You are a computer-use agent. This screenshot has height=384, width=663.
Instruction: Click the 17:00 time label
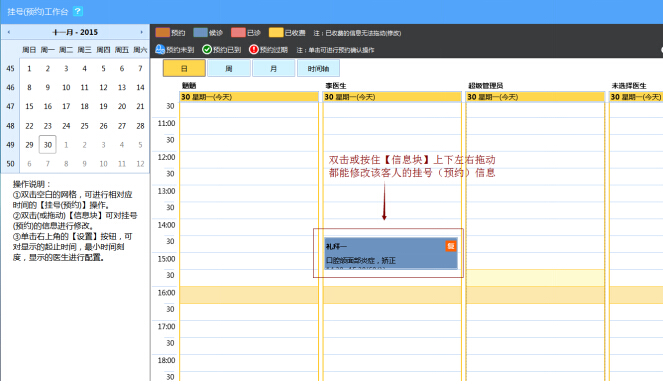click(166, 326)
